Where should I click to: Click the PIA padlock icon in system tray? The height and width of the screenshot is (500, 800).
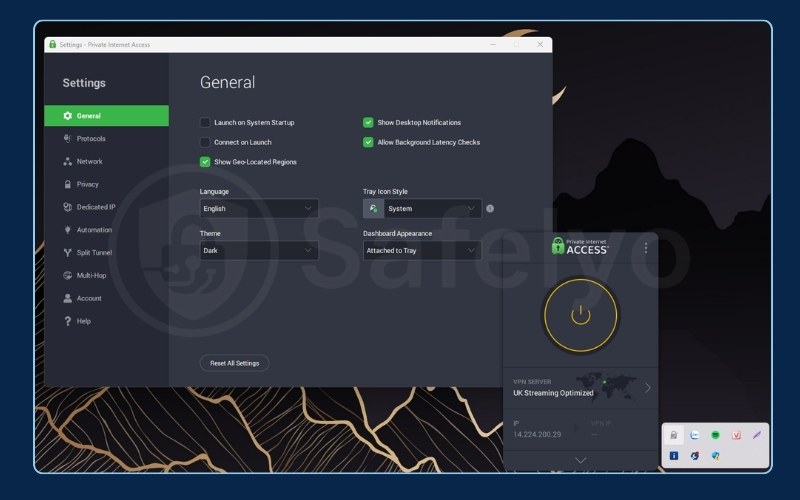674,435
